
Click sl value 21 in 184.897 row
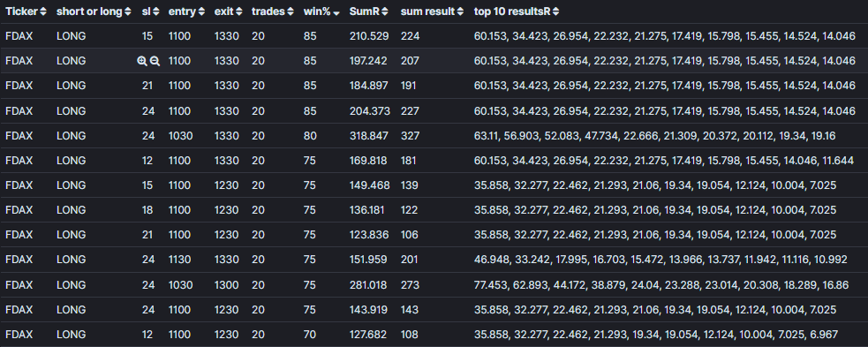click(147, 86)
